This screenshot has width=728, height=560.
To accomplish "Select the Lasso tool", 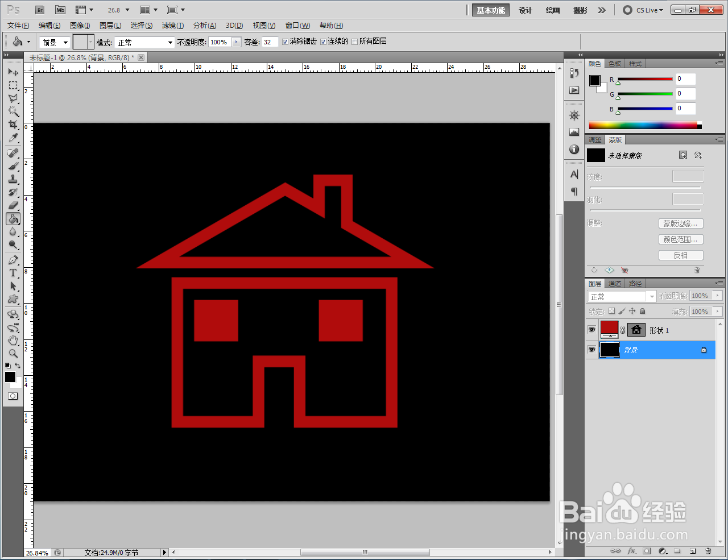I will tap(13, 98).
